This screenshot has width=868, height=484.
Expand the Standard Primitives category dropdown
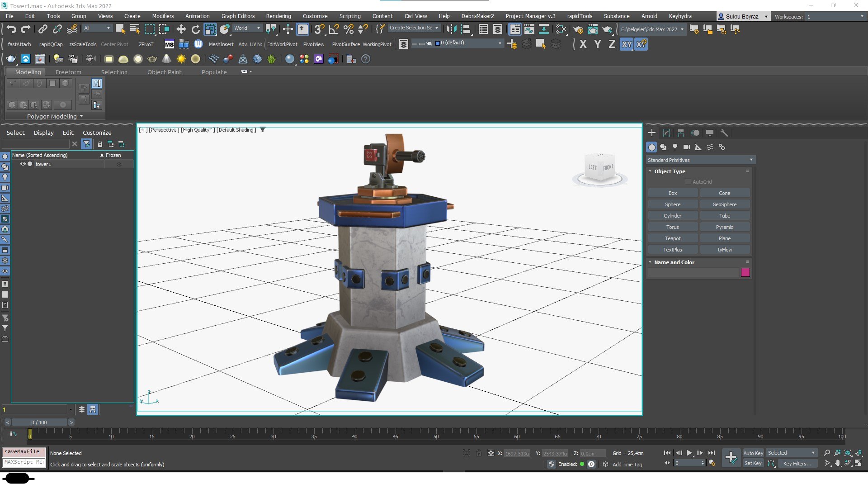pyautogui.click(x=700, y=160)
